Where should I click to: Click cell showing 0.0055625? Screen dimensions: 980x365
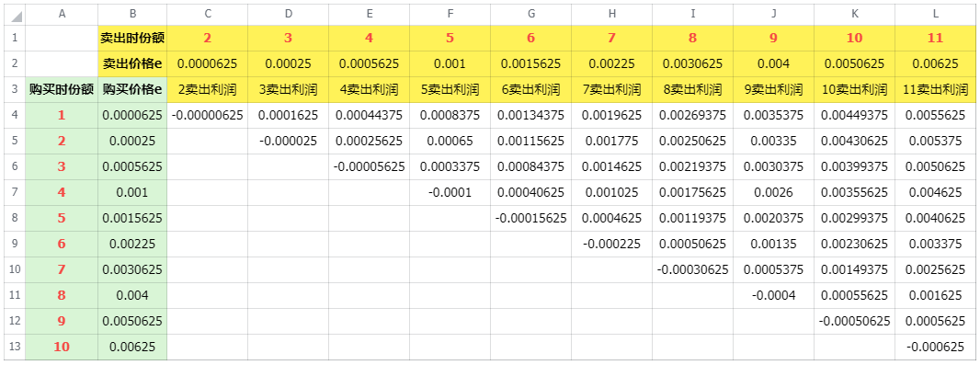935,115
